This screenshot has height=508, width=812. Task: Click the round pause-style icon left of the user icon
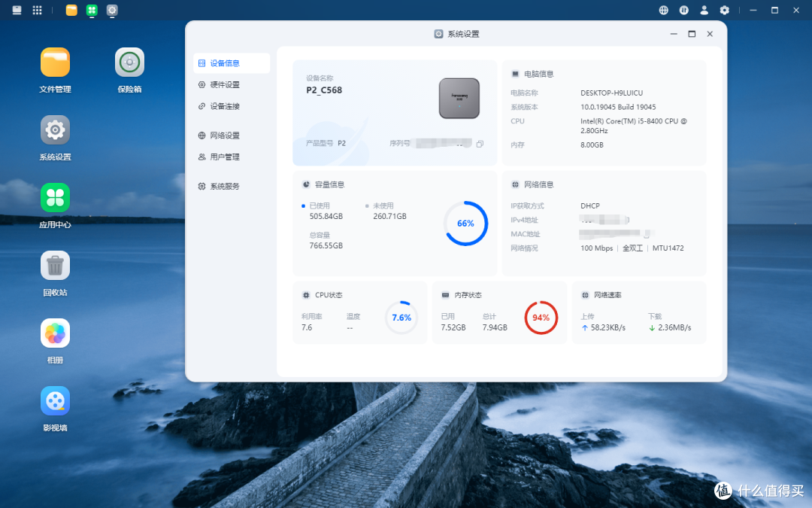tap(683, 10)
